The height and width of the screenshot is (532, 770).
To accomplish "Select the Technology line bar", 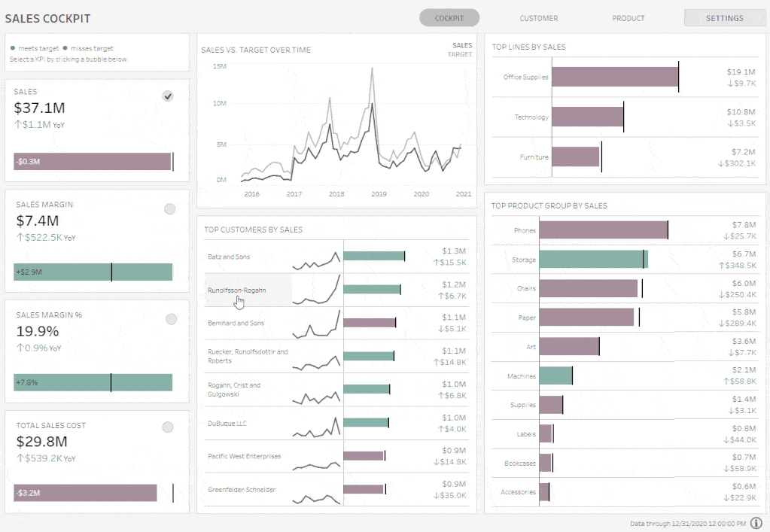I will pos(587,117).
